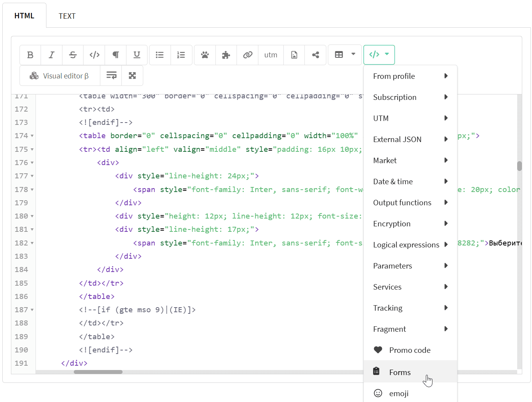The height and width of the screenshot is (402, 532).
Task: Collapse code fold at line 178
Action: pyautogui.click(x=32, y=190)
